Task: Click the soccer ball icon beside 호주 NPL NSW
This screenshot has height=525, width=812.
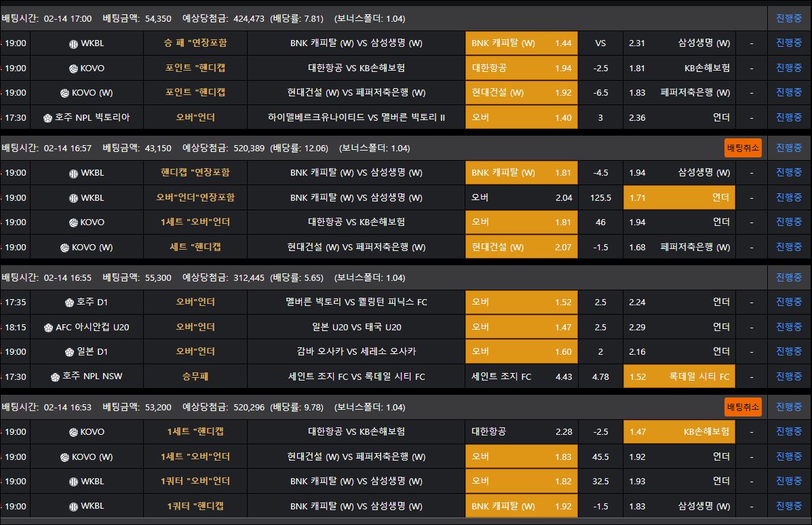Action: pyautogui.click(x=56, y=376)
